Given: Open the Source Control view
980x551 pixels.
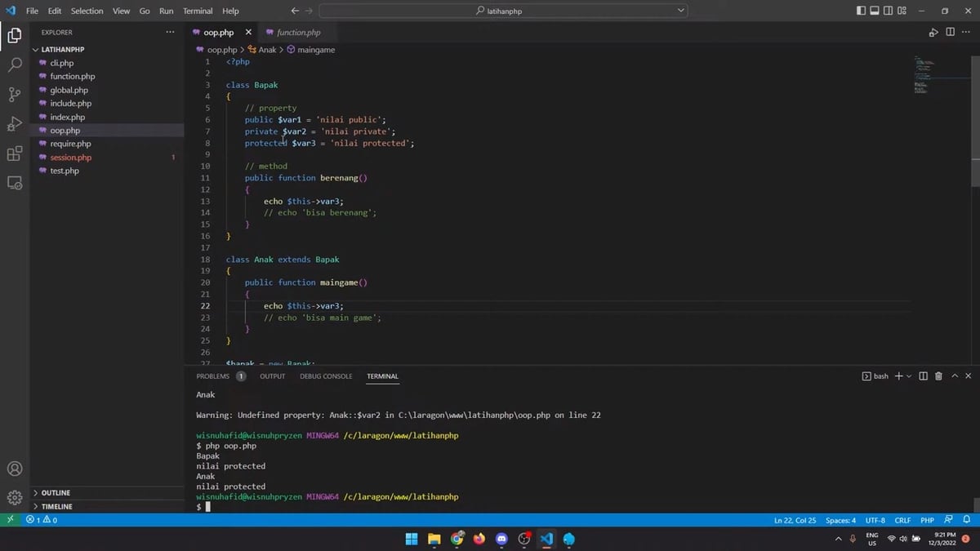Looking at the screenshot, I should pos(14,95).
